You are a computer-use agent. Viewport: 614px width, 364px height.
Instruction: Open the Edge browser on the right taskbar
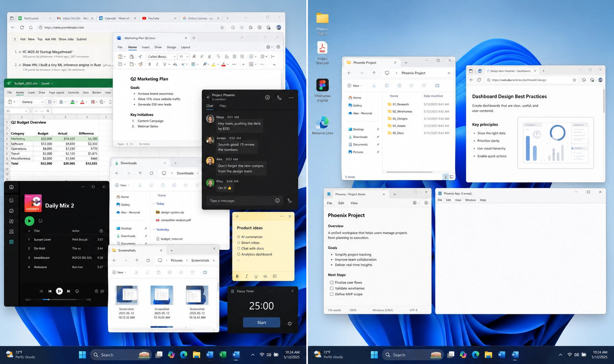[x=476, y=355]
